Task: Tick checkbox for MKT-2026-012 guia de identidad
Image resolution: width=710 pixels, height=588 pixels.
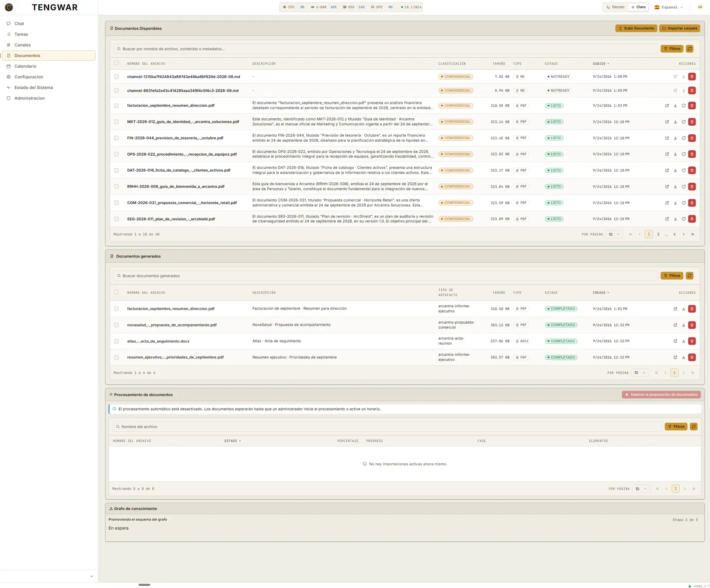Action: click(x=116, y=122)
